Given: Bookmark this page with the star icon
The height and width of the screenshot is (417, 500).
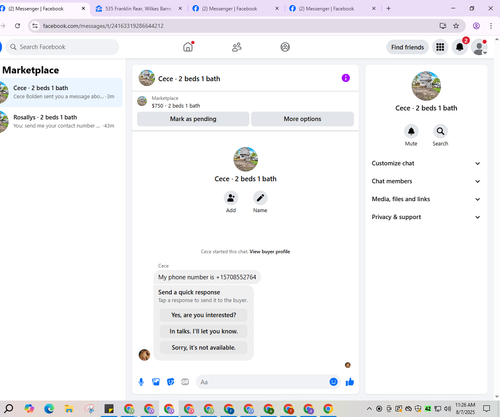Looking at the screenshot, I should point(456,26).
